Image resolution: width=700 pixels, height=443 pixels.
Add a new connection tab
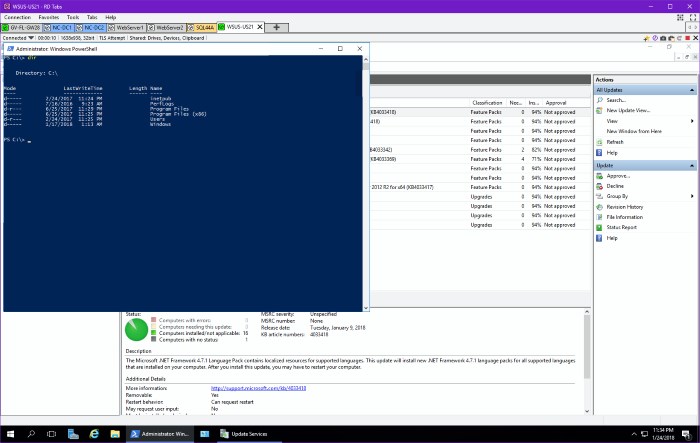pos(277,28)
